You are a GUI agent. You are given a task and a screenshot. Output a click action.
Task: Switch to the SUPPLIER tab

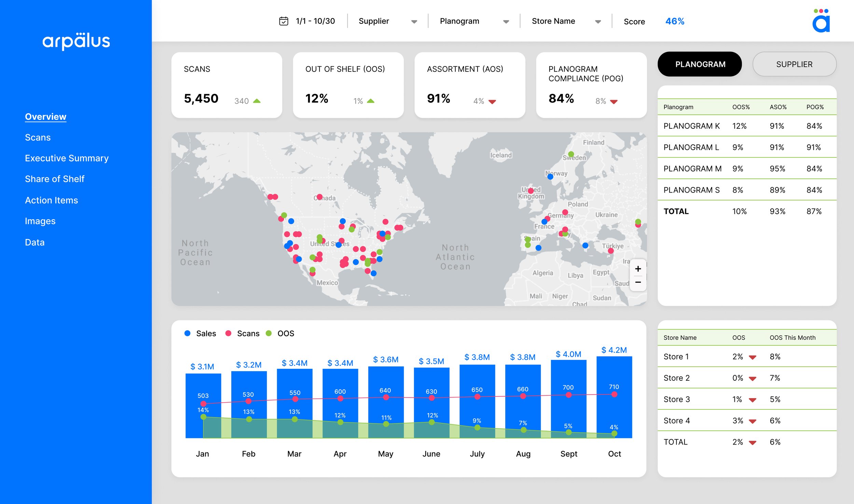(x=794, y=64)
